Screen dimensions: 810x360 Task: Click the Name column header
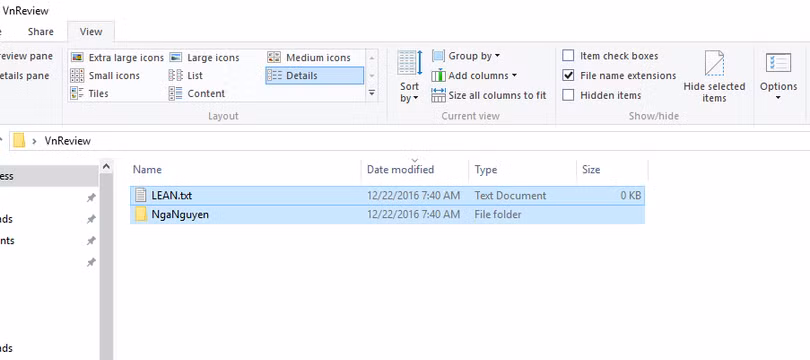[245, 169]
